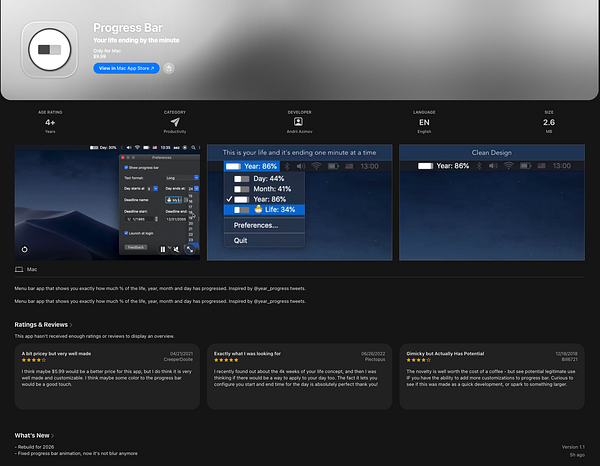The image size is (600, 466).
Task: Select 'Month: 41%' in the screenshot menu
Action: pyautogui.click(x=264, y=189)
